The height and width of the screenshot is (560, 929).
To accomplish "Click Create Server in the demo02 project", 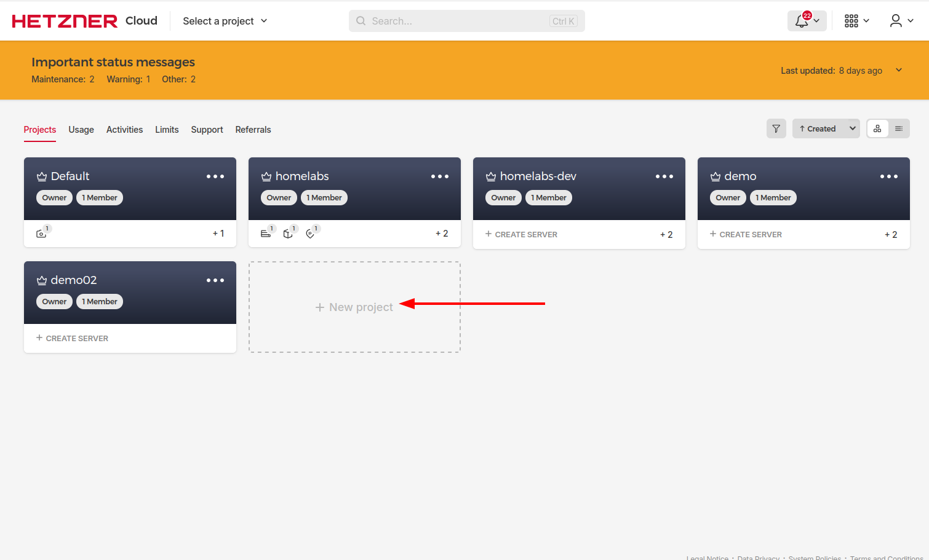I will (x=72, y=338).
